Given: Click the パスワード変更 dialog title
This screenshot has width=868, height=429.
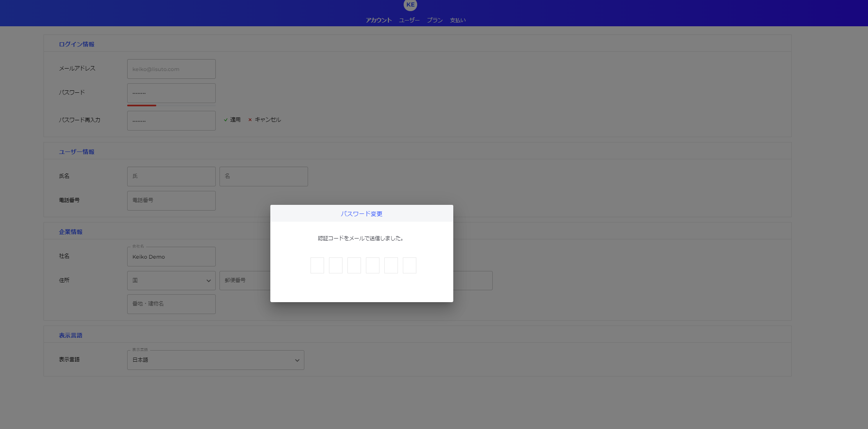Looking at the screenshot, I should pyautogui.click(x=361, y=214).
